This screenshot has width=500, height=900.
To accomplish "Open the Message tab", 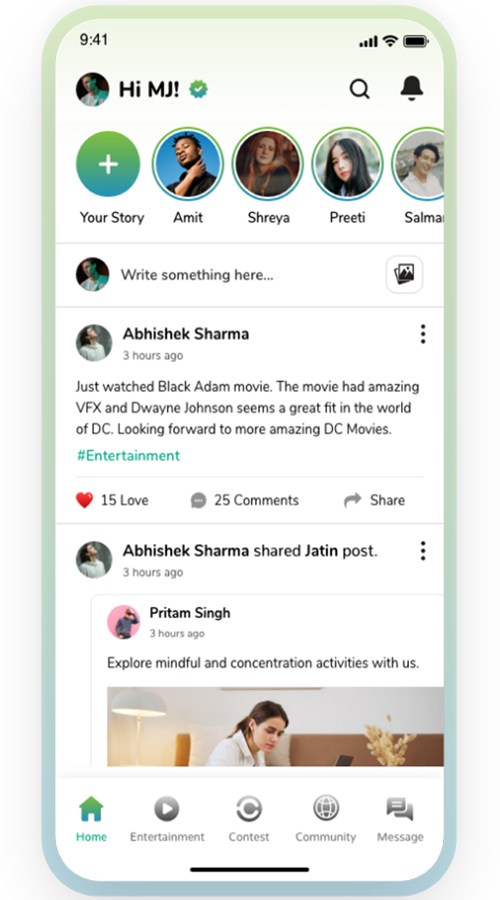I will 400,820.
